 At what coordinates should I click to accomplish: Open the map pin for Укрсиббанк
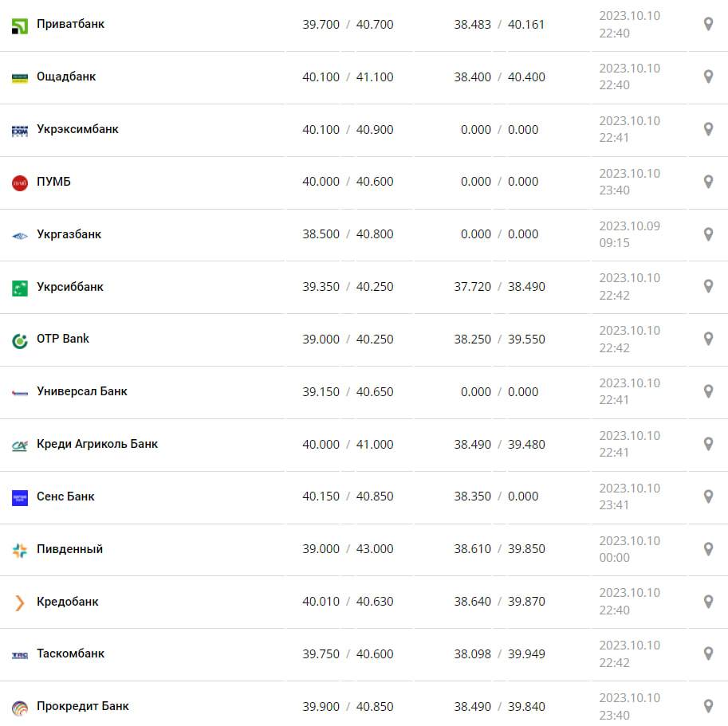(x=707, y=286)
